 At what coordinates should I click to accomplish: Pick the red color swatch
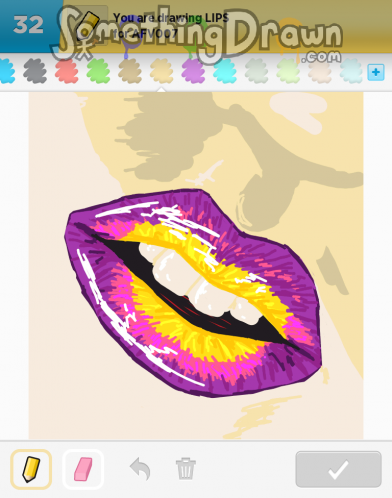click(67, 71)
